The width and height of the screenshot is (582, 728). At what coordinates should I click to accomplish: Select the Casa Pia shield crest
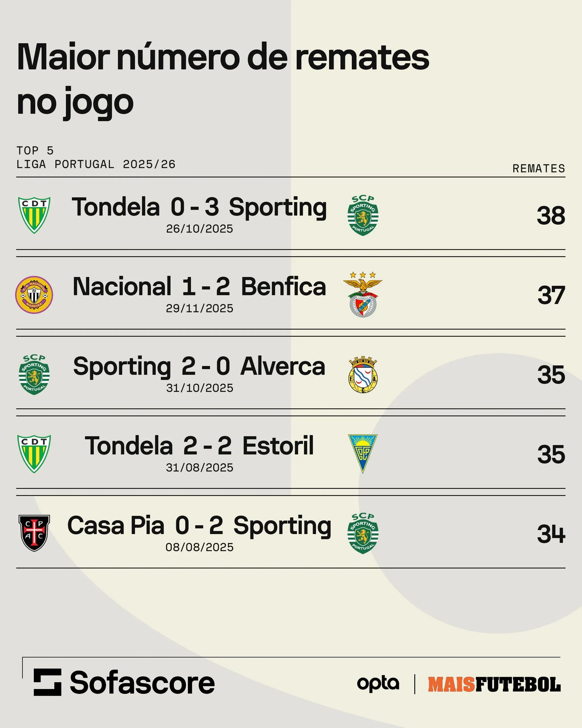coord(34,533)
